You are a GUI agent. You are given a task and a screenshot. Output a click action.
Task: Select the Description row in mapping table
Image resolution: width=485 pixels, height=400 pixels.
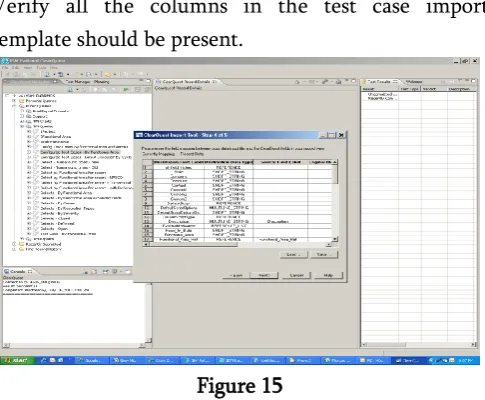point(237,221)
